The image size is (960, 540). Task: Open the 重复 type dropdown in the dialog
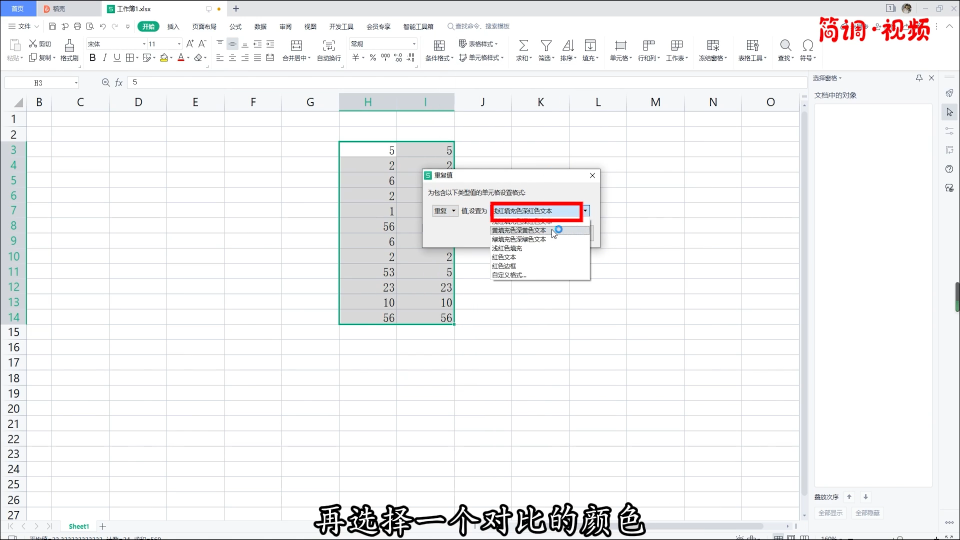pyautogui.click(x=445, y=211)
